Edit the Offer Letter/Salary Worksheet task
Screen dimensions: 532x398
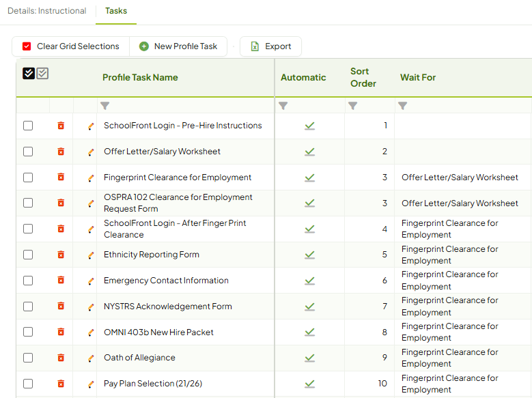click(91, 152)
